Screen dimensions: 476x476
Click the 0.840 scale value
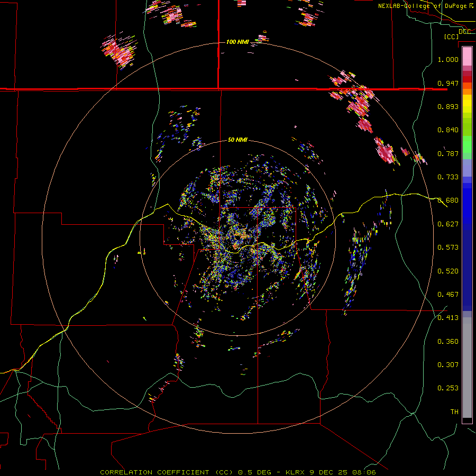pyautogui.click(x=448, y=130)
